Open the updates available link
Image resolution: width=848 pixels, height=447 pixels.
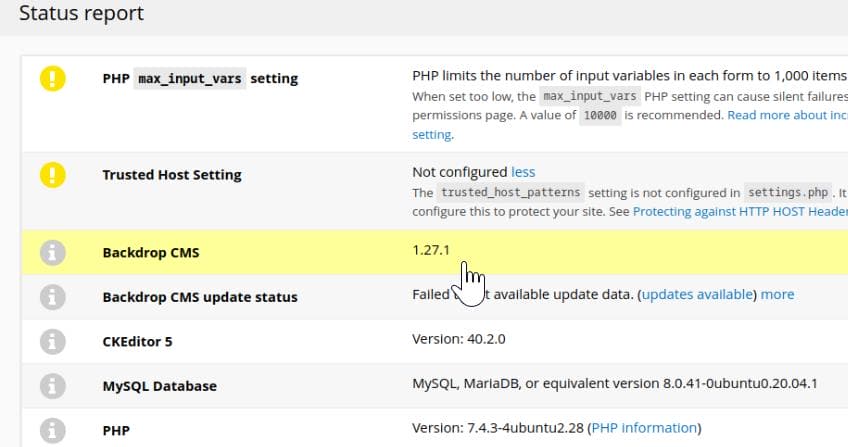coord(697,294)
